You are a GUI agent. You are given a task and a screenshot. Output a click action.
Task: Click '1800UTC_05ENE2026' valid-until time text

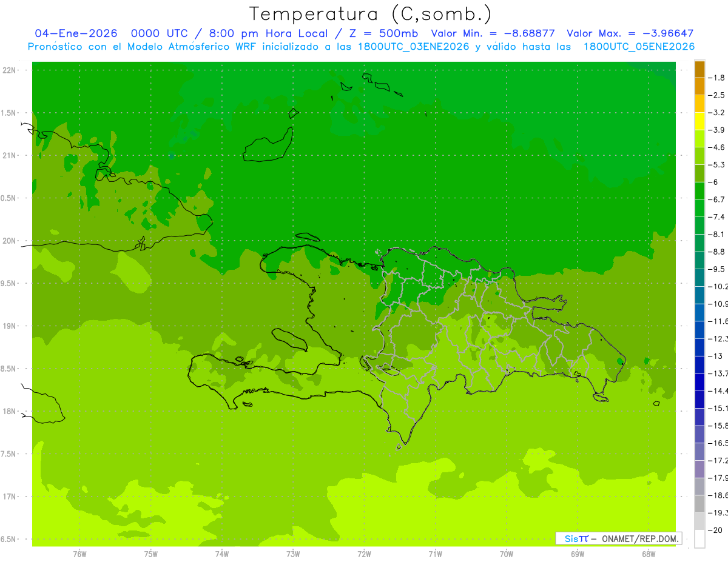(639, 47)
